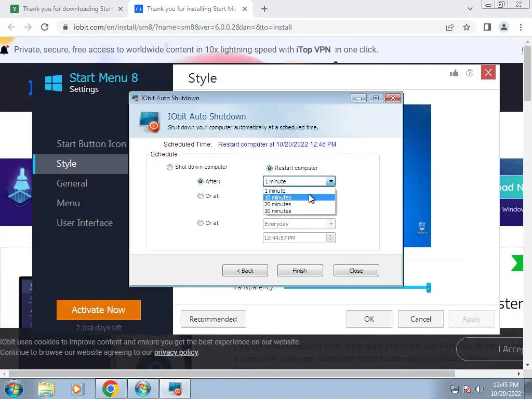
Task: Click the browser forward arrow
Action: point(28,27)
